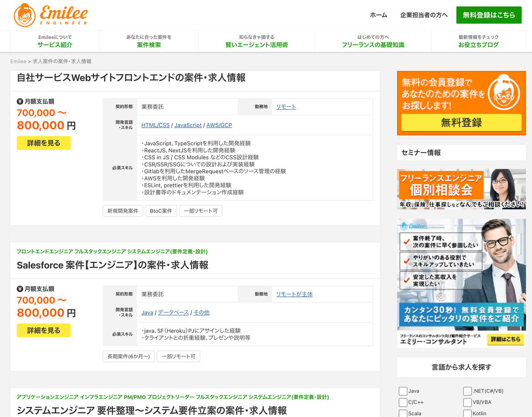The image size is (532, 417).
Task: Check the Kotlin language checkbox
Action: tap(467, 413)
